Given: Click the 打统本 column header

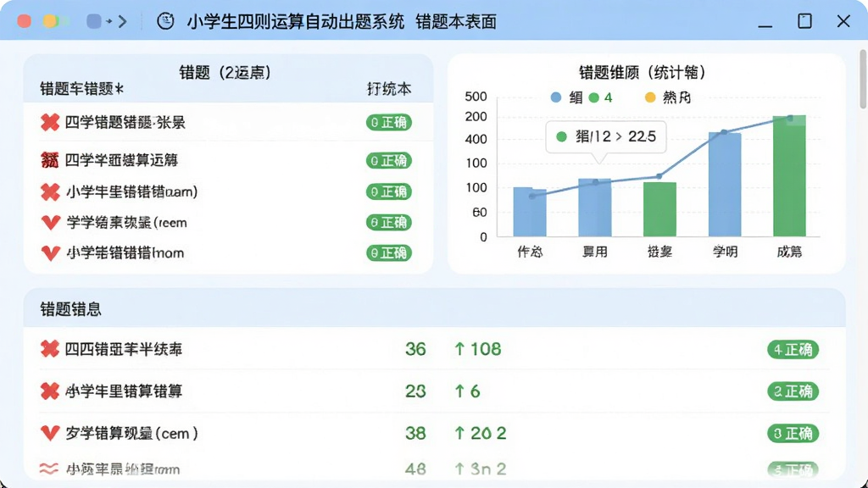Looking at the screenshot, I should point(389,89).
